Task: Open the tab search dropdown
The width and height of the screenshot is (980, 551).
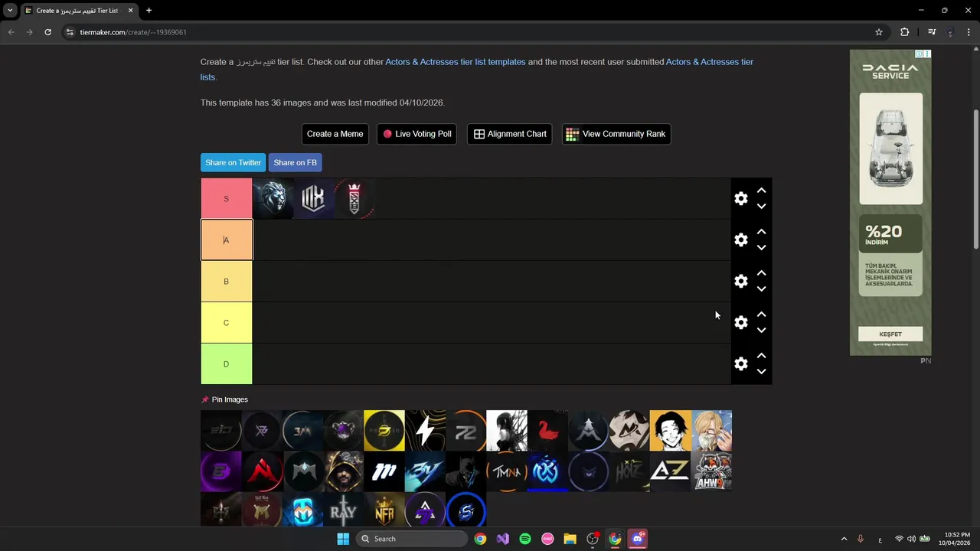Action: pos(10,11)
